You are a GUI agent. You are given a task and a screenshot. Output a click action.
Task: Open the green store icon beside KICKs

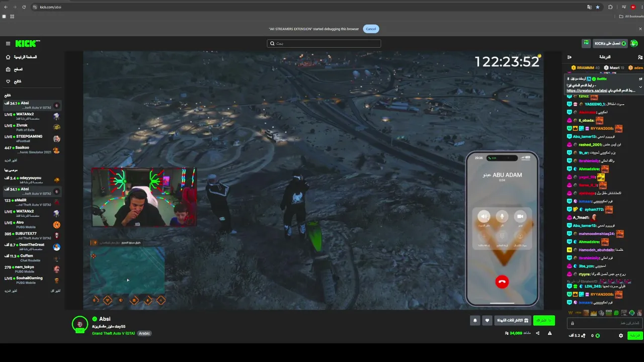(586, 44)
